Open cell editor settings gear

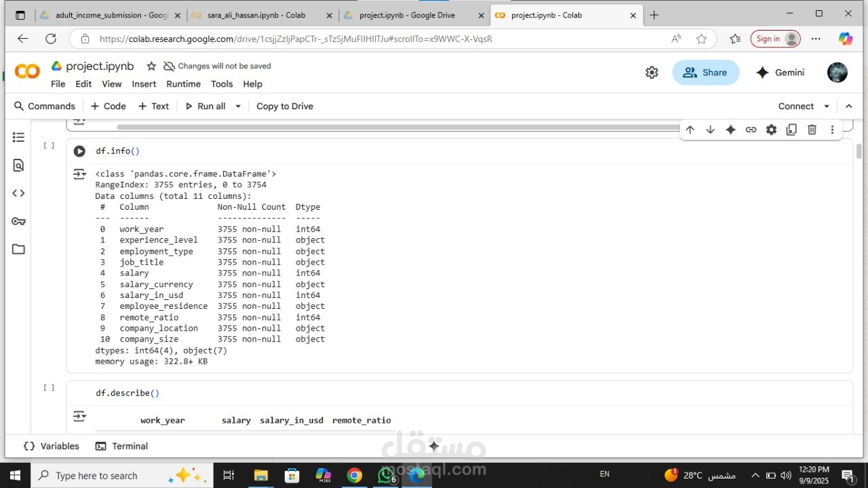pos(771,130)
